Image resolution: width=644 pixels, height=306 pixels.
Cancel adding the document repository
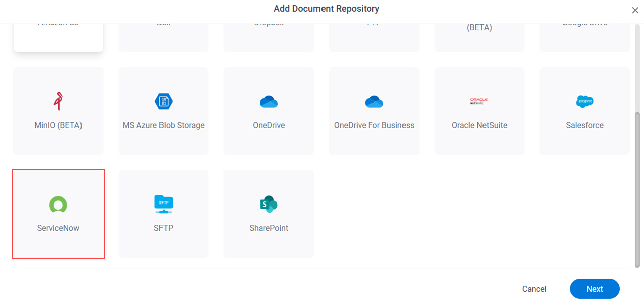coord(534,289)
